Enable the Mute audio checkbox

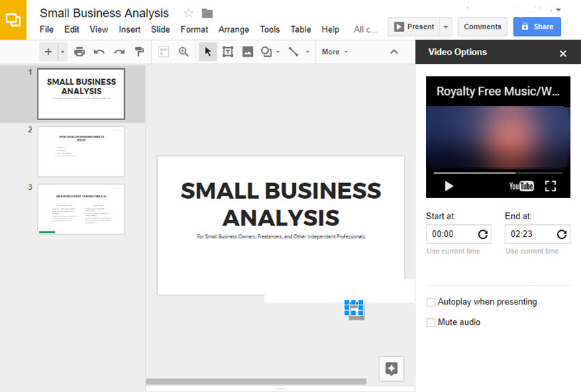click(x=431, y=322)
